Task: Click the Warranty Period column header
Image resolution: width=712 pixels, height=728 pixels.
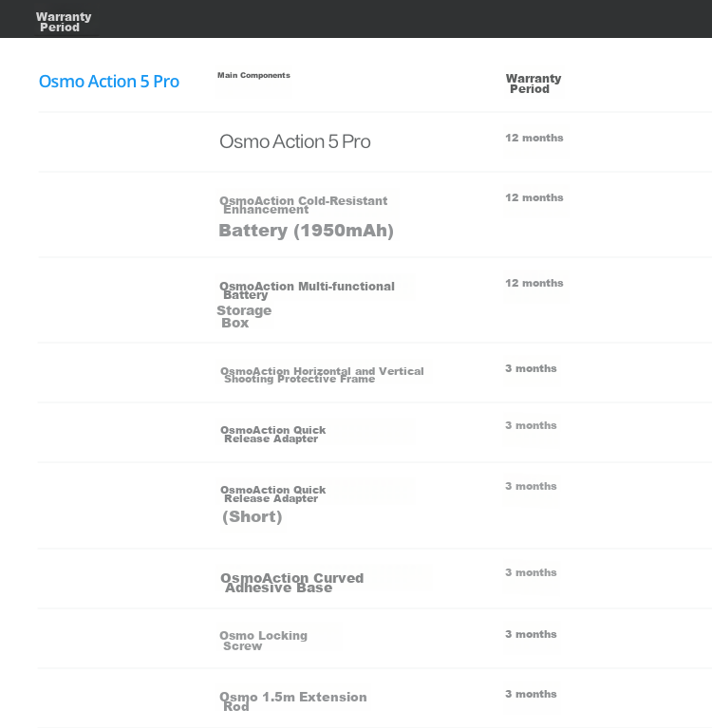Action: (x=534, y=84)
